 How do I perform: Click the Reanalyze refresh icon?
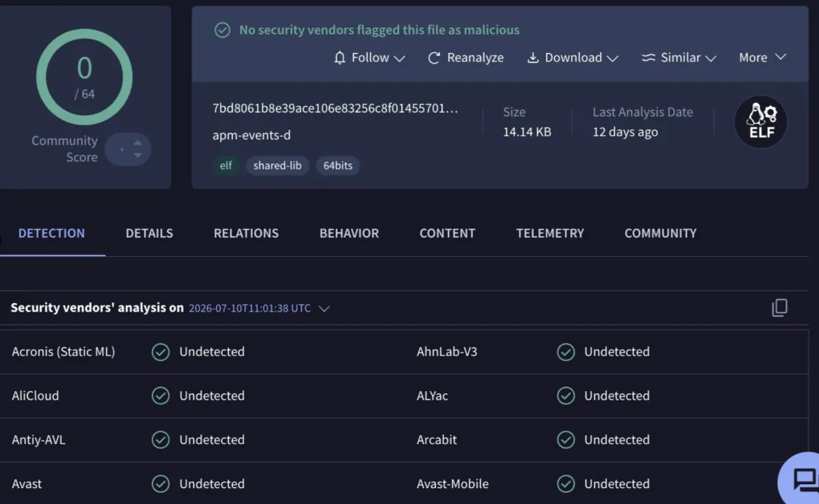click(x=434, y=58)
